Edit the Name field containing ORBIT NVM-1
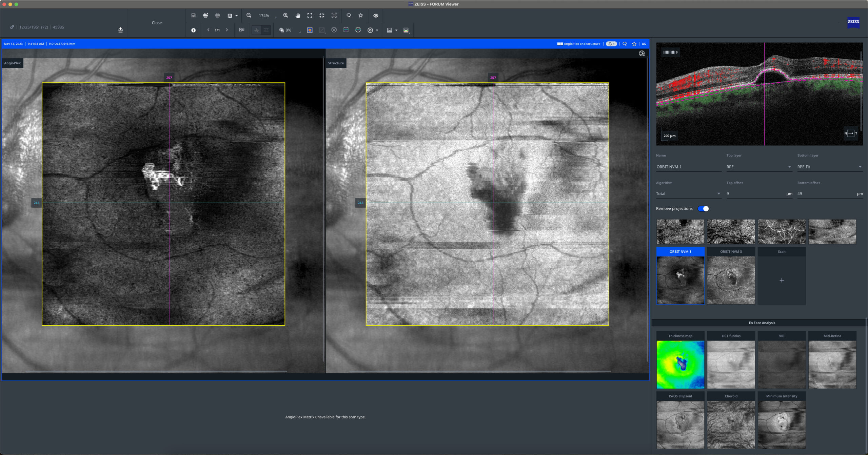 (x=688, y=167)
